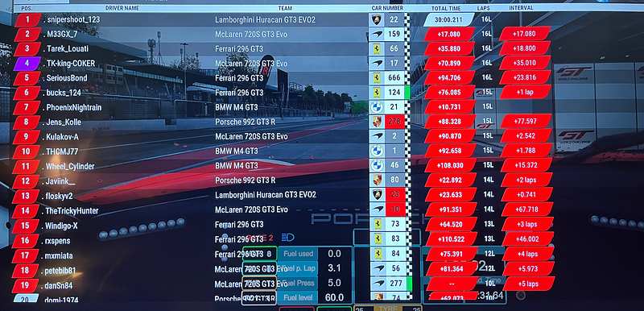Click the INTERVAL column header
Screen dimensions: 644x311
pos(521,8)
